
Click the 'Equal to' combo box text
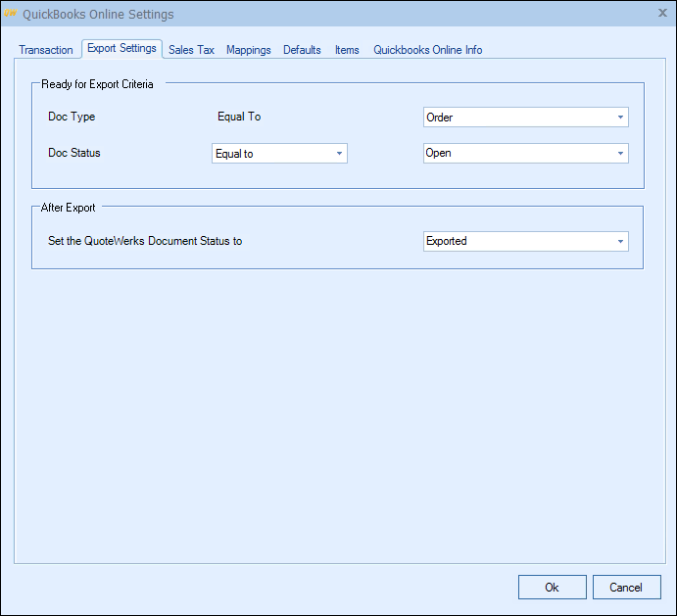[234, 154]
